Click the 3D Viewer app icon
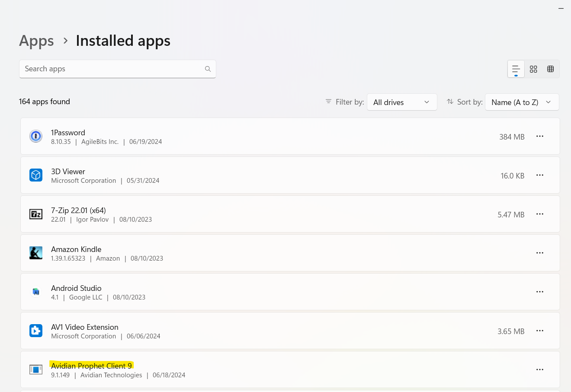 [x=36, y=175]
